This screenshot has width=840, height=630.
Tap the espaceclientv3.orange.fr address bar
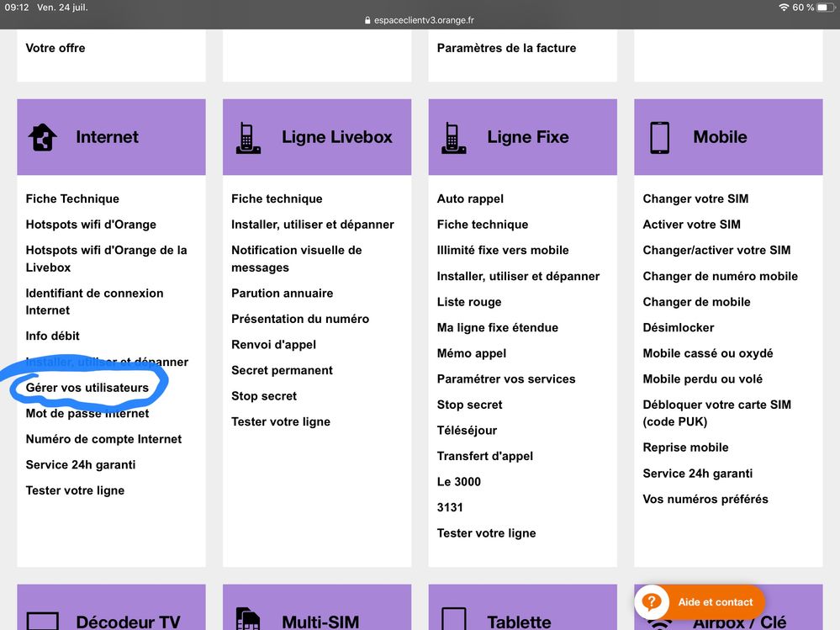coord(420,20)
